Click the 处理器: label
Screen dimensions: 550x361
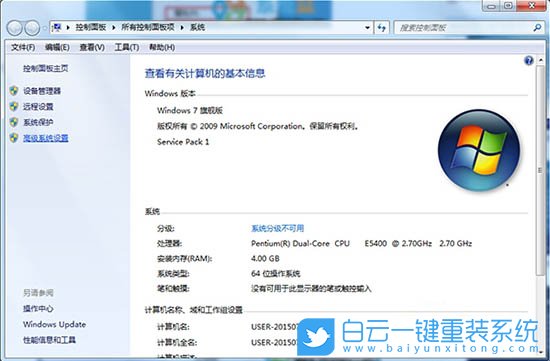[169, 243]
